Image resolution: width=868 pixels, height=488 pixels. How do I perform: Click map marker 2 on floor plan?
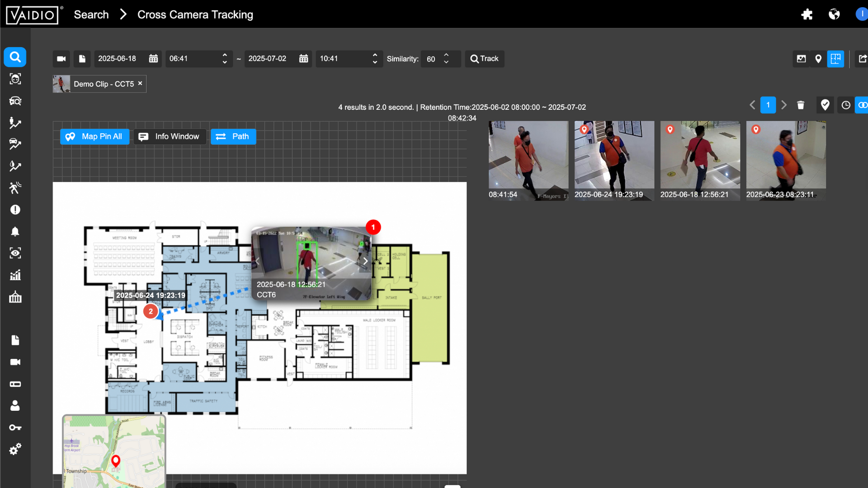coord(151,311)
